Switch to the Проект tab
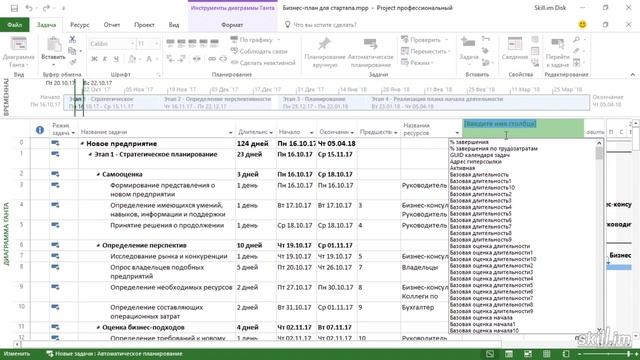The image size is (640, 360). coord(144,25)
